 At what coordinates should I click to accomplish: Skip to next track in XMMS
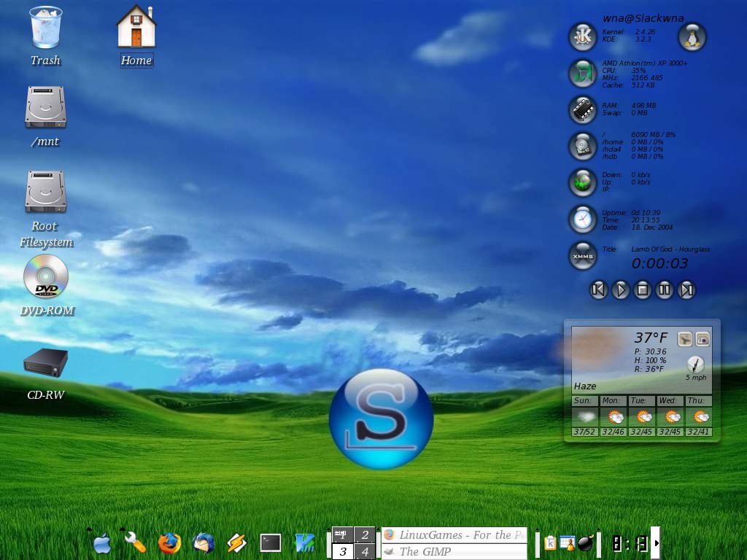[x=687, y=289]
